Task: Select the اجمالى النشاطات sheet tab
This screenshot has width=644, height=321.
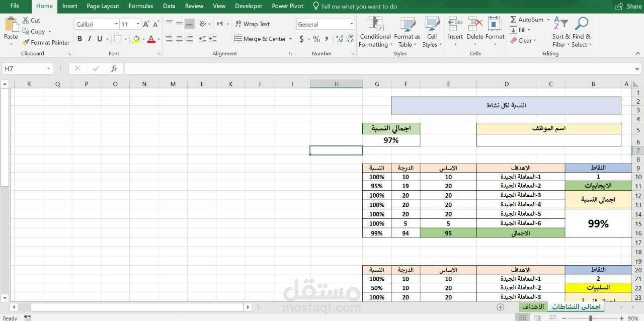Action: click(x=576, y=306)
